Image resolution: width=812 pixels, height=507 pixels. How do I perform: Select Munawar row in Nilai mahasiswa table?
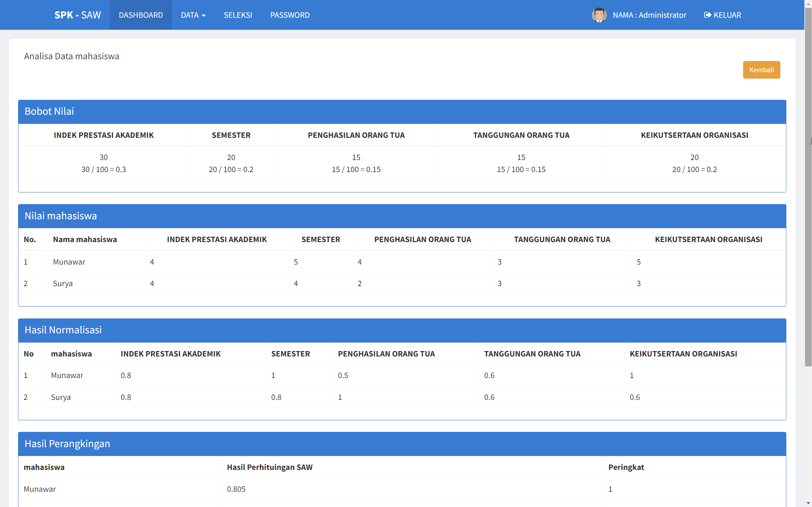[69, 262]
